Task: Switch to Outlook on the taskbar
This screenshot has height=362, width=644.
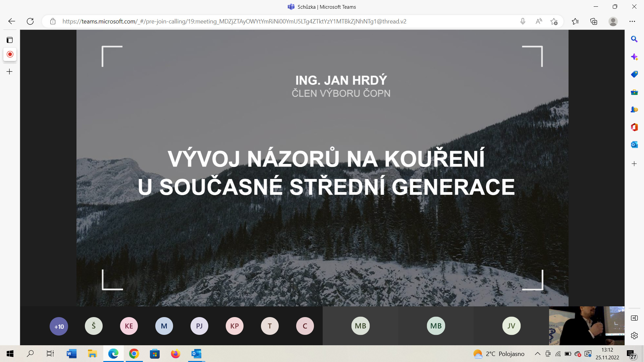Action: click(196, 354)
